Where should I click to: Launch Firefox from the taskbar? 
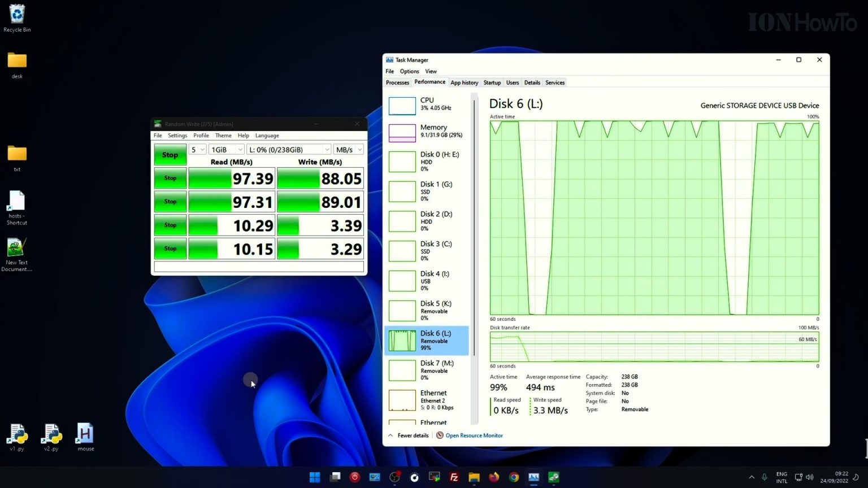tap(494, 477)
